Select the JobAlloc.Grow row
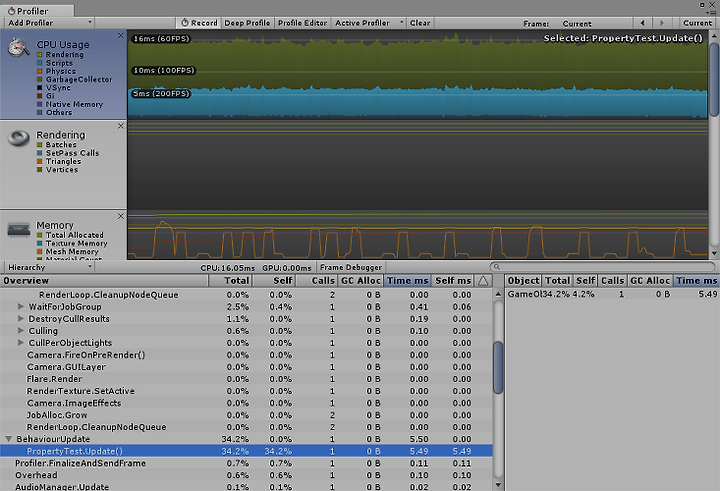This screenshot has height=491, width=720. pos(246,415)
